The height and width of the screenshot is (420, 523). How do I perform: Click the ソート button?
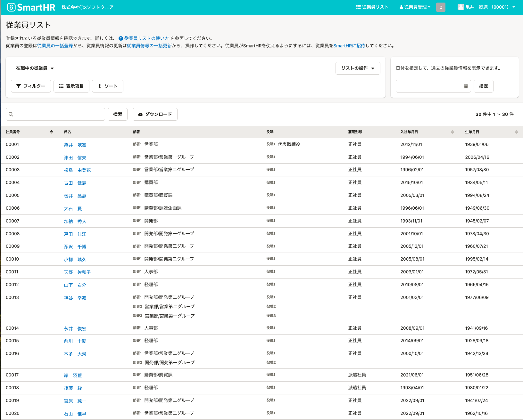click(108, 86)
